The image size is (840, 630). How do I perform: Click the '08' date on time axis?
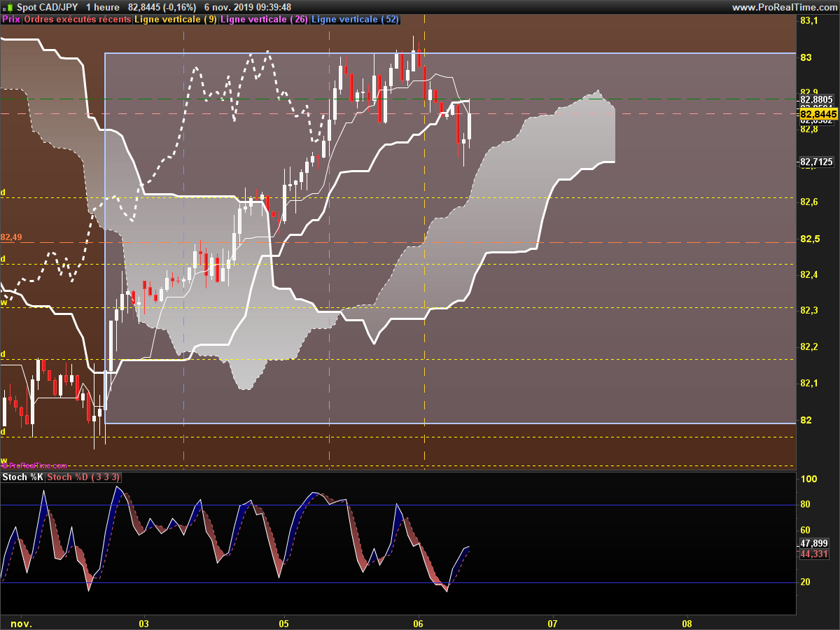687,623
